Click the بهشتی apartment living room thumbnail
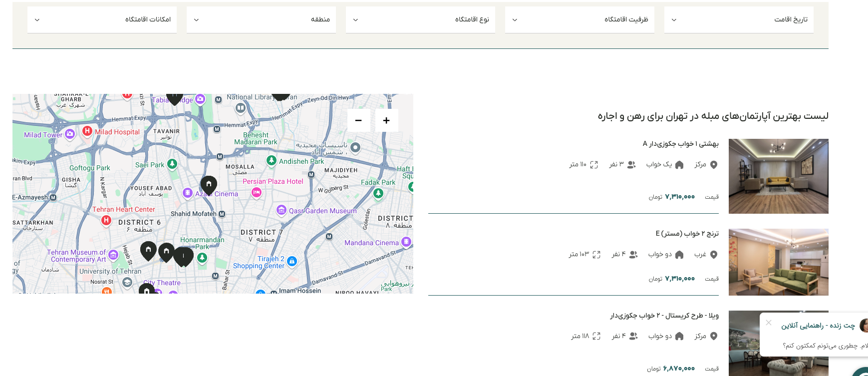Viewport: 868px width, 376px height. coord(779,176)
